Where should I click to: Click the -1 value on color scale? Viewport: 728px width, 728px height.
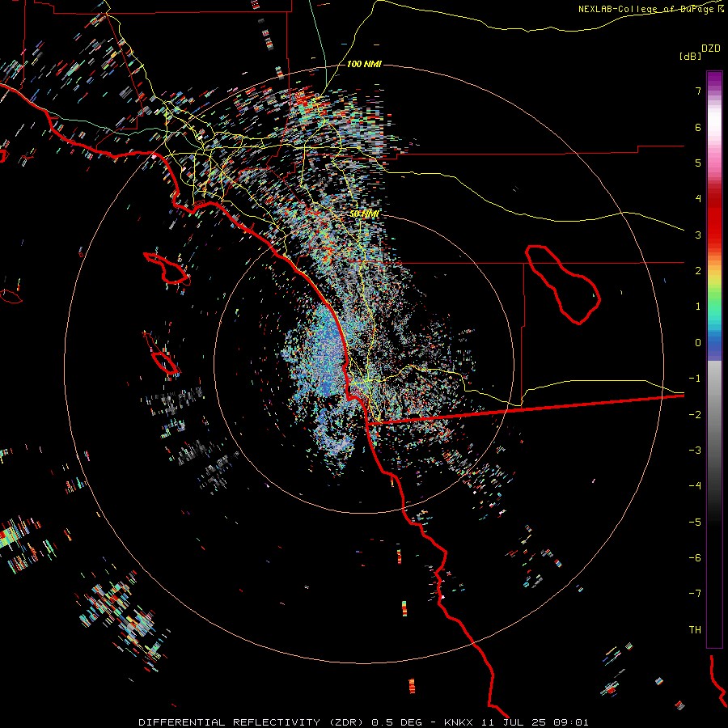pos(695,379)
